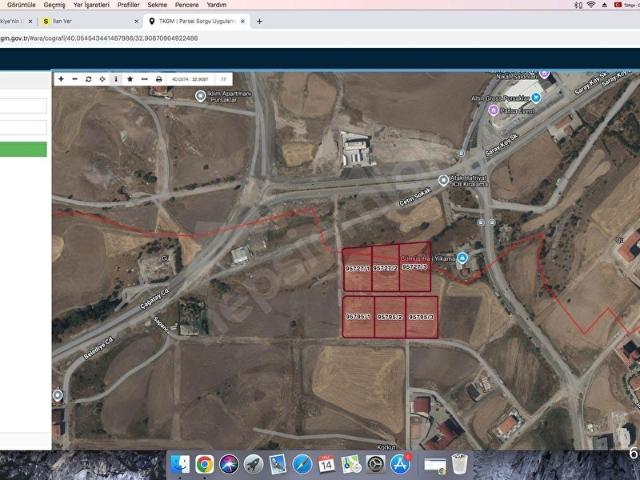Select parcel 95727/3 on the map

coord(415,267)
